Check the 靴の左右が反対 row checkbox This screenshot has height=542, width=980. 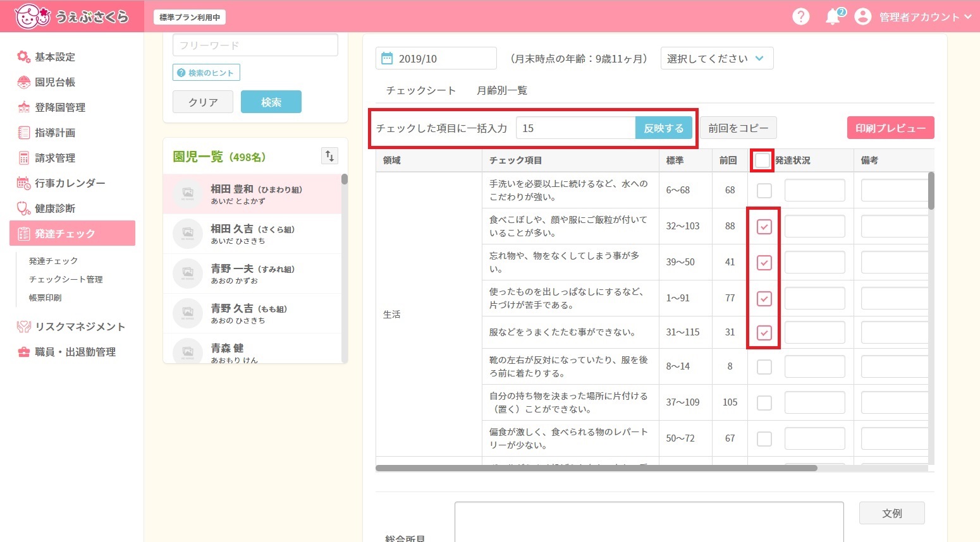[x=764, y=366]
